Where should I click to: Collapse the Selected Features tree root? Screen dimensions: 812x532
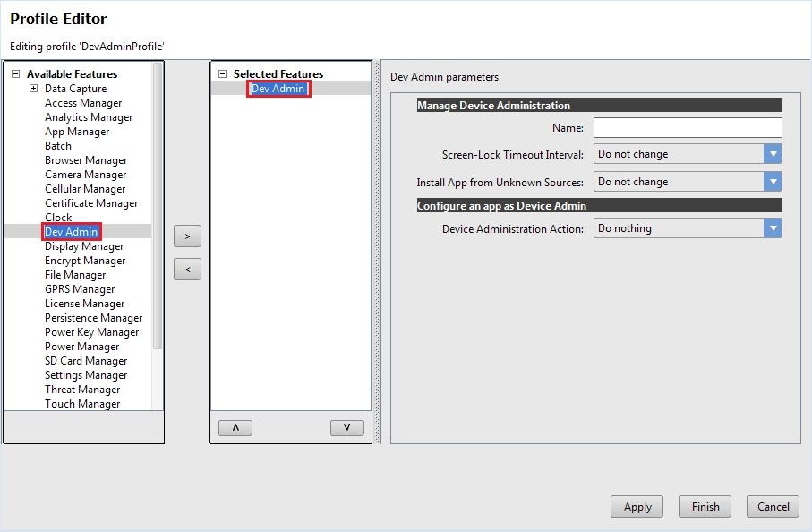coord(222,74)
